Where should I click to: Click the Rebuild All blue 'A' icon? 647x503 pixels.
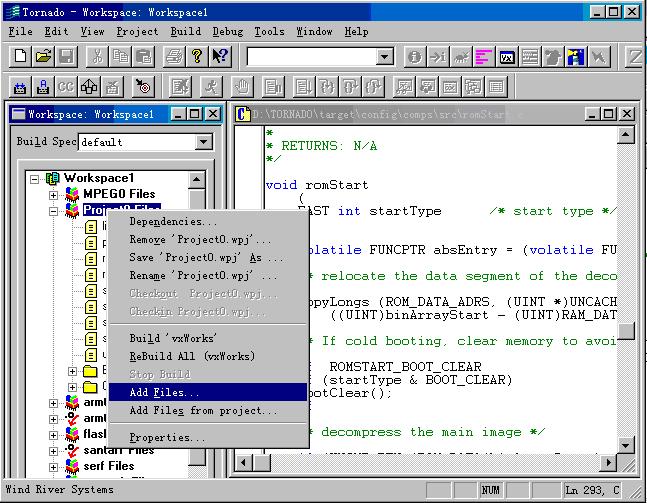(x=43, y=87)
